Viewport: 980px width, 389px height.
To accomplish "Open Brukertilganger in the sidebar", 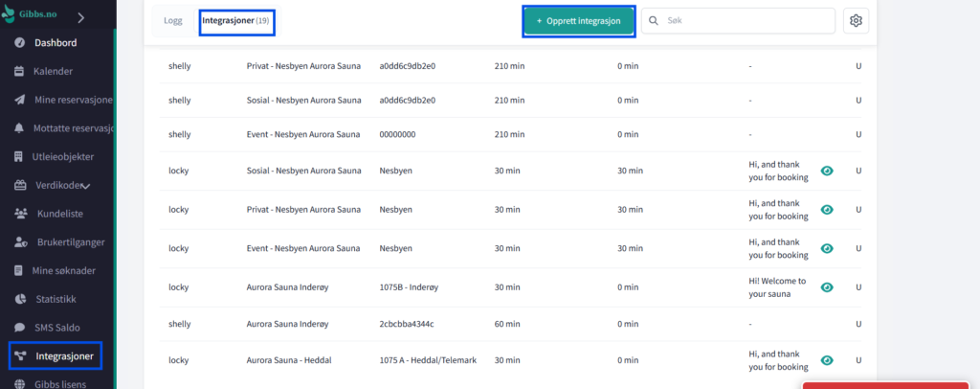I will pyautogui.click(x=71, y=242).
